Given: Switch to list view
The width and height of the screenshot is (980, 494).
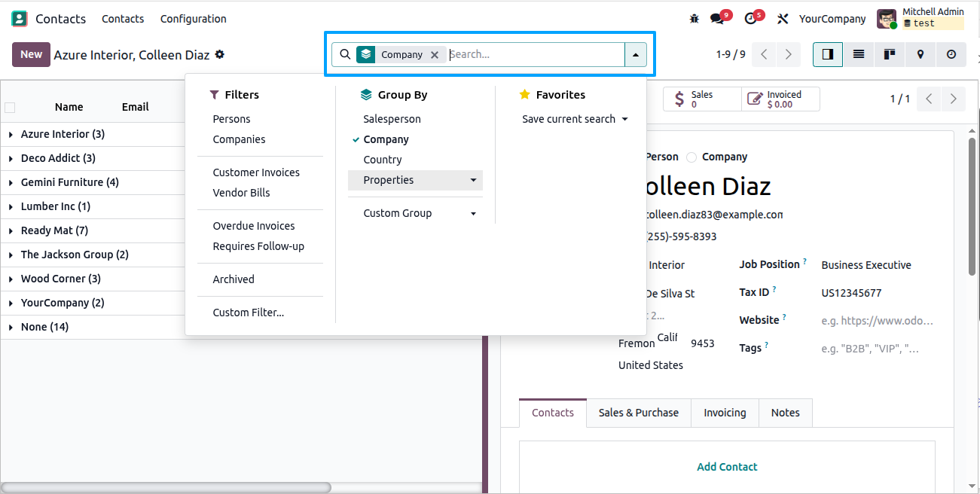Looking at the screenshot, I should 859,54.
